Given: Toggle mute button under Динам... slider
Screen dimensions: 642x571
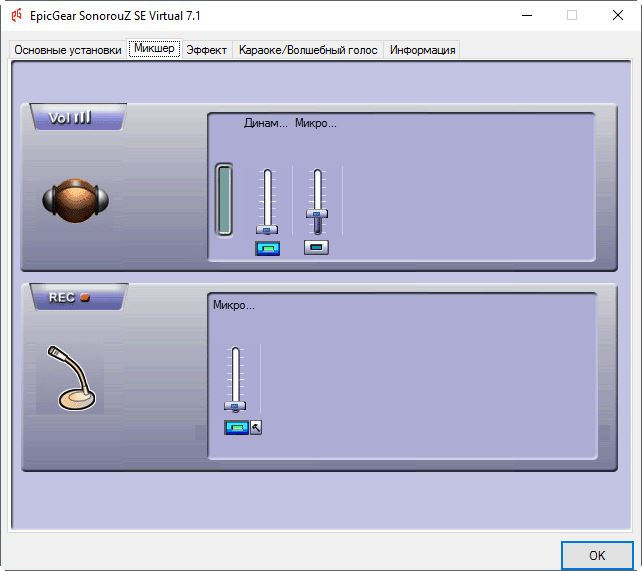Looking at the screenshot, I should 267,248.
